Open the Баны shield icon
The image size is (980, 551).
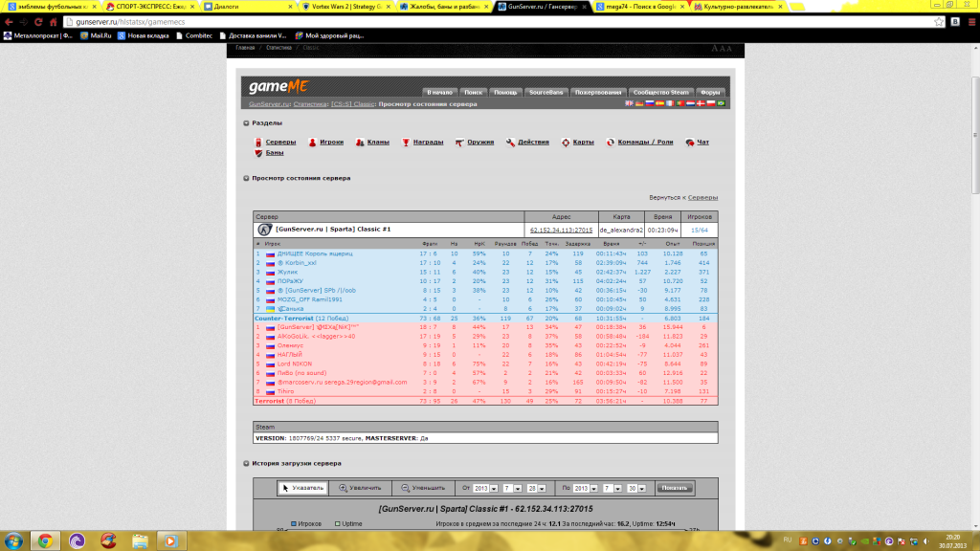pos(257,153)
